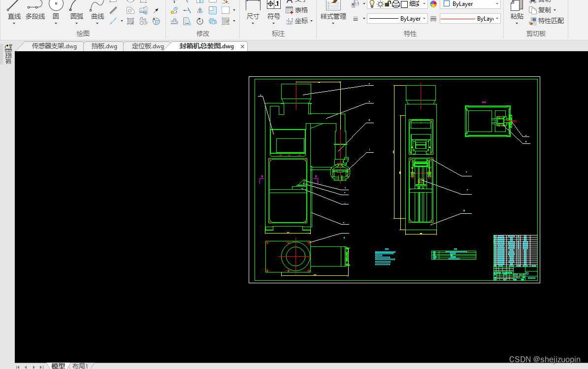This screenshot has width=588, height=369.
Task: Click the puzzle piece block icon
Action: point(143,21)
